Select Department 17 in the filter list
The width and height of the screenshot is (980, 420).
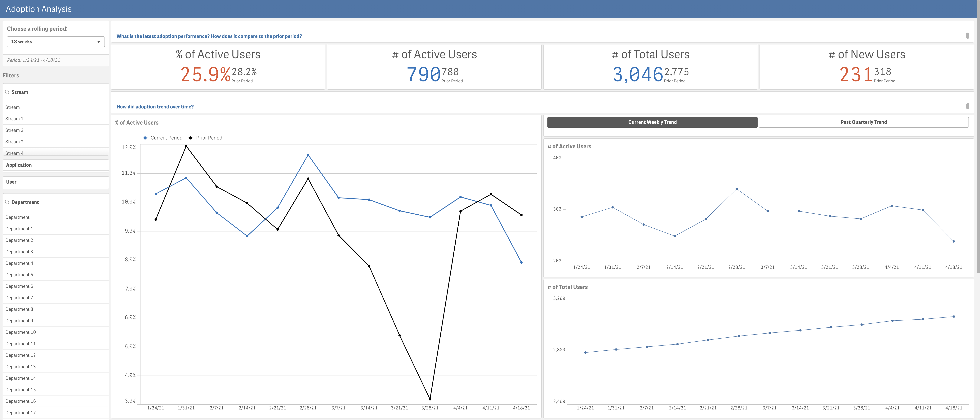(56, 413)
